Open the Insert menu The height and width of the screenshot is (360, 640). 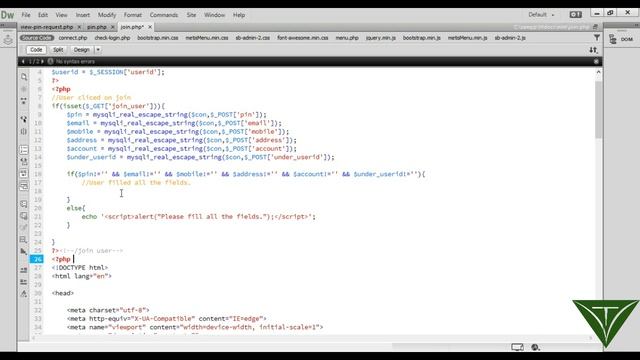pos(82,15)
